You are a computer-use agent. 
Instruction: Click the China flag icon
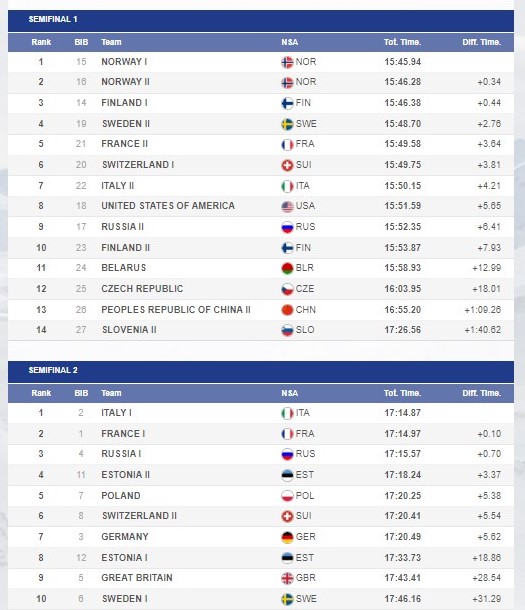287,310
